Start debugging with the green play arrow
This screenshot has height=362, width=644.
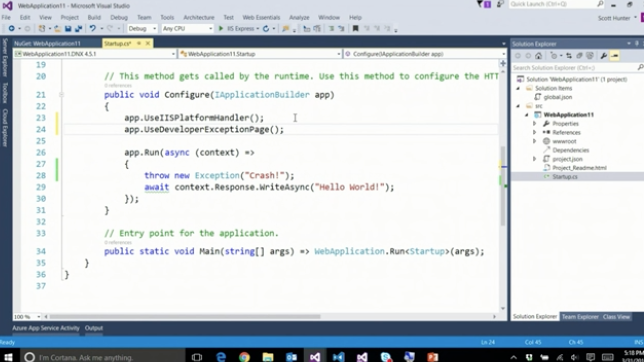pyautogui.click(x=221, y=29)
